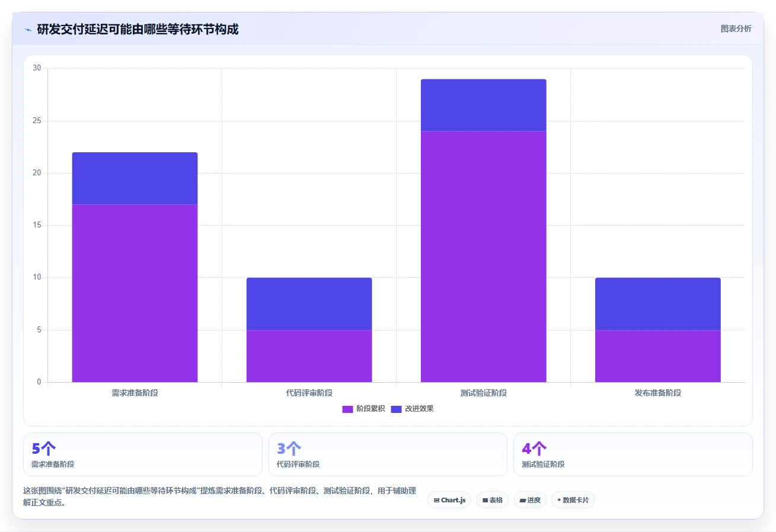The width and height of the screenshot is (776, 532).
Task: Click the chart title 研发交付延迟可能由哪些等待环节构成
Action: pos(138,29)
